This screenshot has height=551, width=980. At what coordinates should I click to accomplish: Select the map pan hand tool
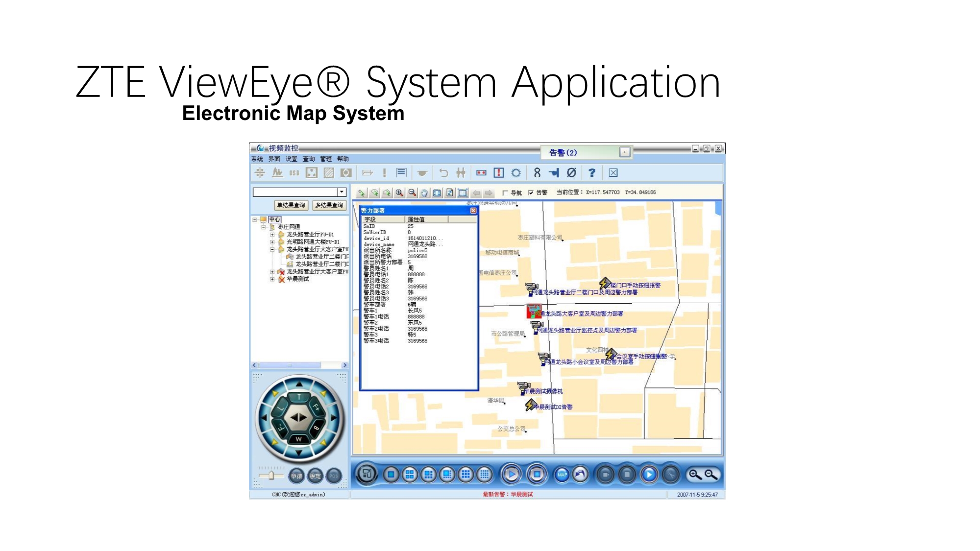click(424, 192)
